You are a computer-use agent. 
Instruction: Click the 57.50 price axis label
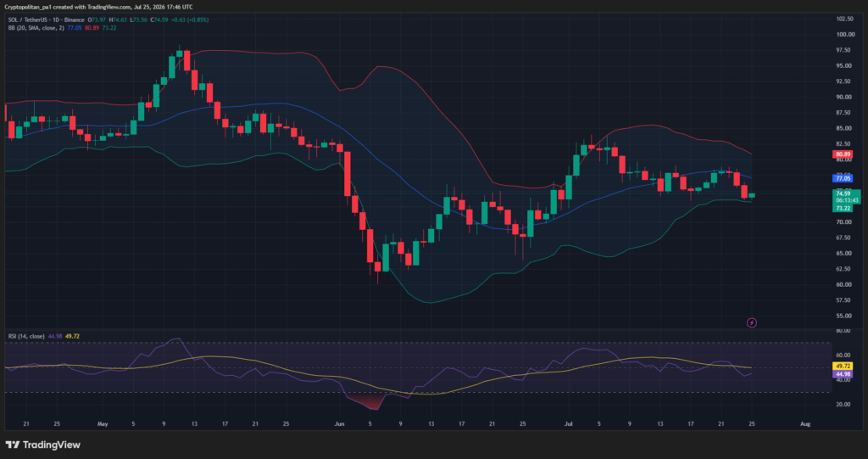[843, 299]
